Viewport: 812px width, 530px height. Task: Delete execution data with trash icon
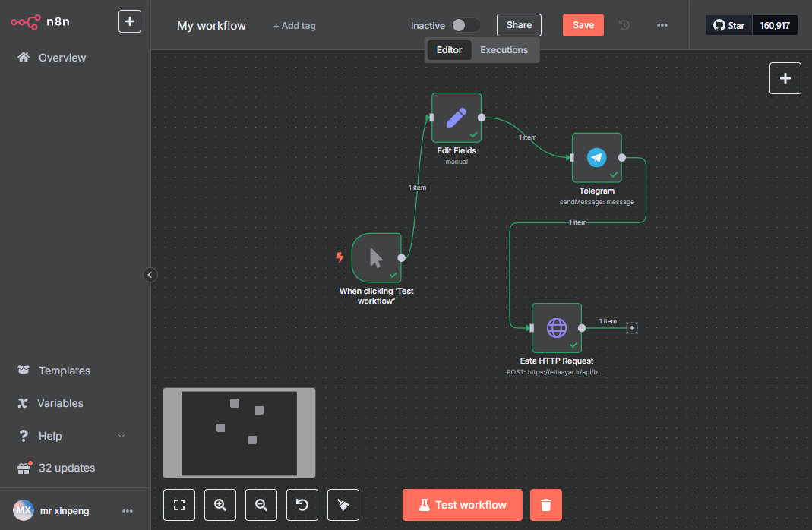(x=545, y=505)
